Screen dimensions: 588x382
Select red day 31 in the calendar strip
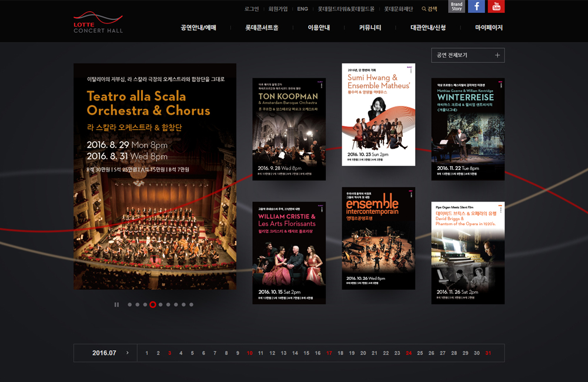click(488, 353)
